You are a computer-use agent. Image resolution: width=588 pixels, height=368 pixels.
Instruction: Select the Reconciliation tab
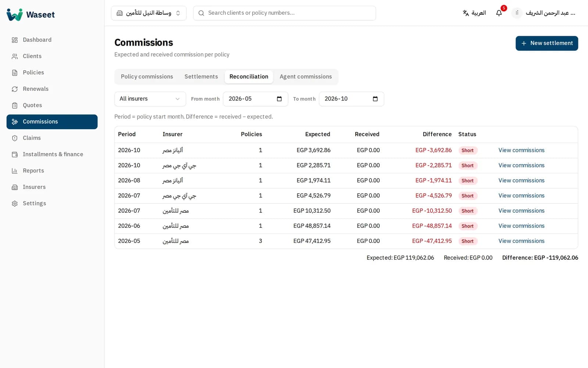pos(249,77)
